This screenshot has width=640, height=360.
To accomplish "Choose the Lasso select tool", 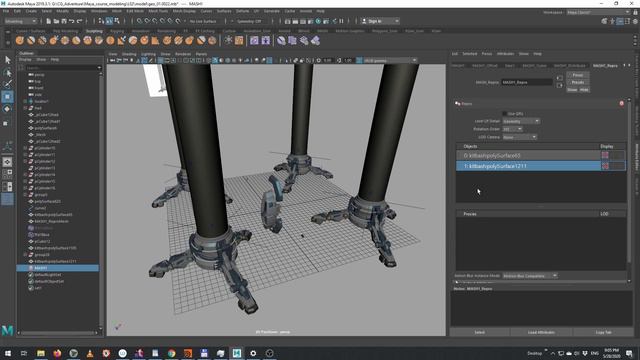I will point(7,72).
